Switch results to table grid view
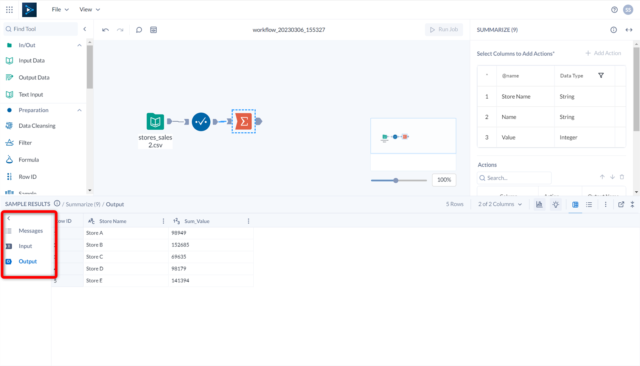The height and width of the screenshot is (366, 640). pos(575,204)
